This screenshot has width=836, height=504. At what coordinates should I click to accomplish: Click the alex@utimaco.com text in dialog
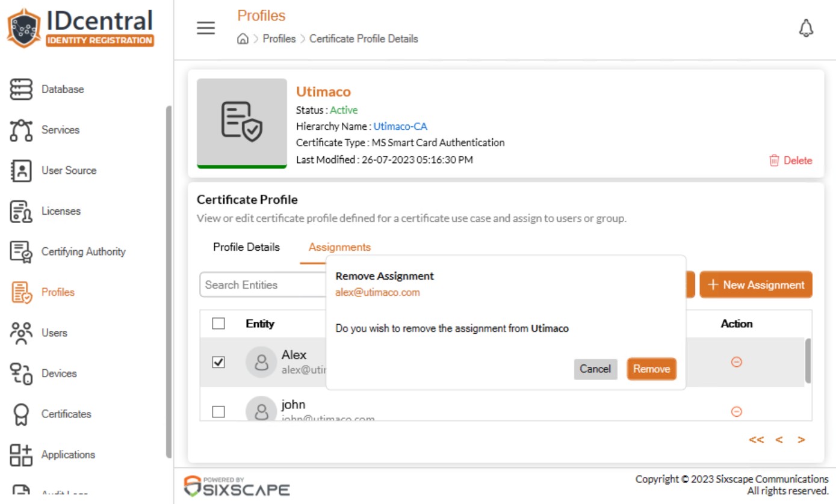tap(377, 292)
